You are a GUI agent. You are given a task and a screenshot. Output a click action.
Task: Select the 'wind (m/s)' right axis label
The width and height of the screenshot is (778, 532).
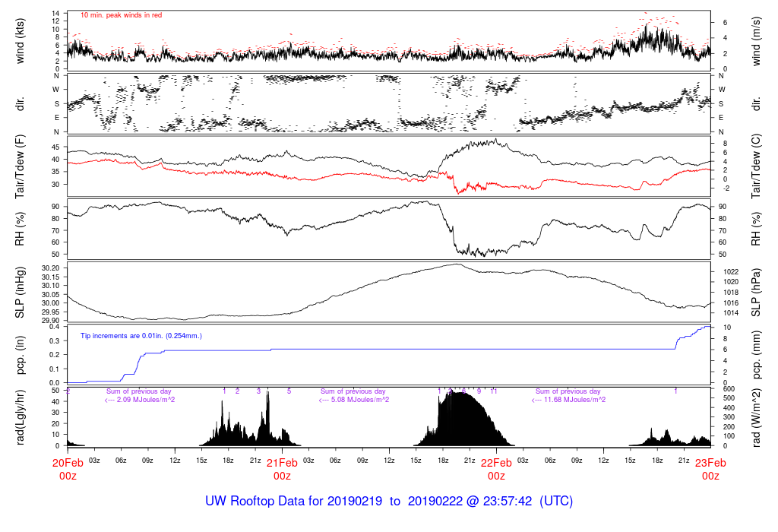click(x=756, y=41)
